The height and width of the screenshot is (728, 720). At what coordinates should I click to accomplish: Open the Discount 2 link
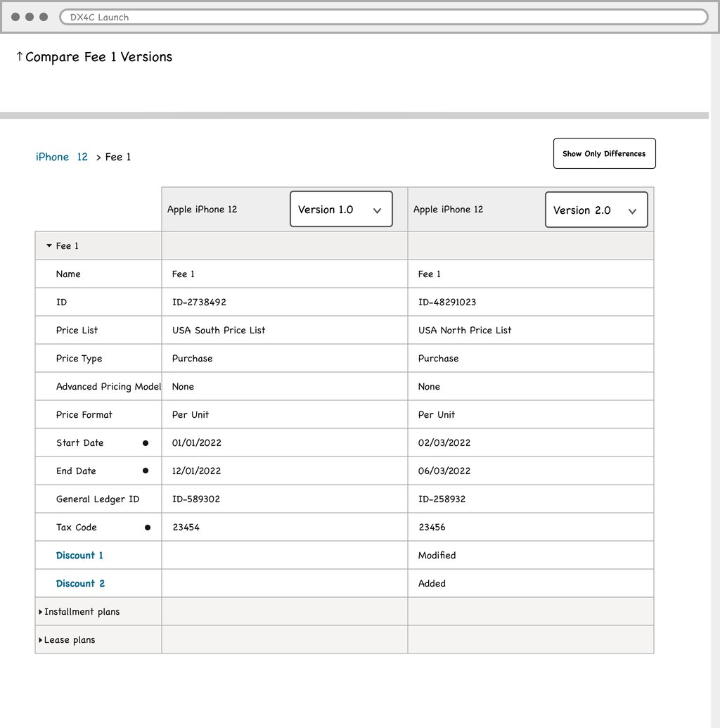point(80,584)
